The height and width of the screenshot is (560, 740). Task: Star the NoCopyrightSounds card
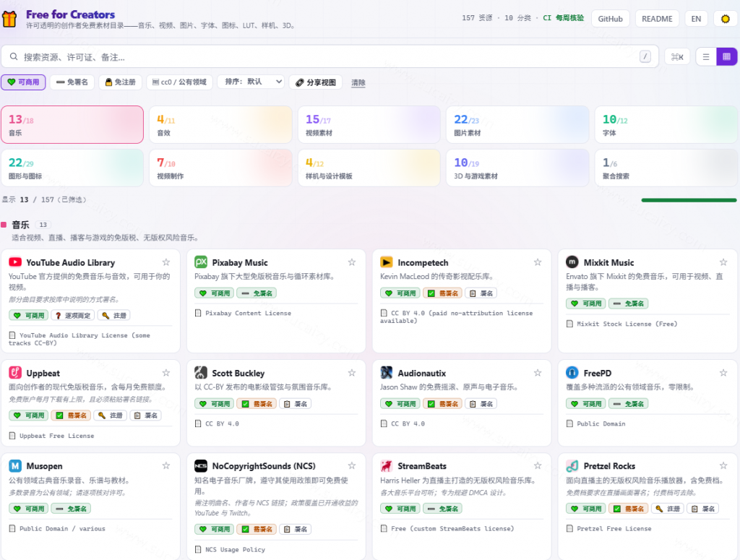click(352, 465)
